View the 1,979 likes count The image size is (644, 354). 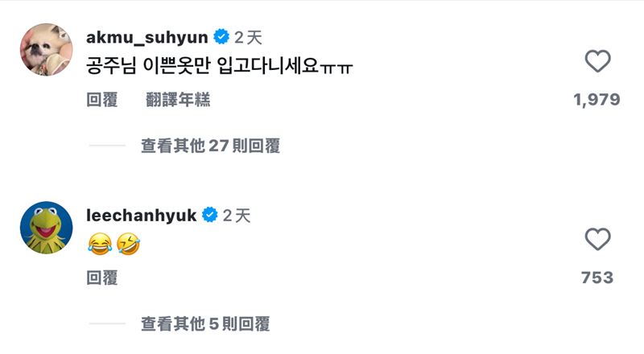click(597, 100)
